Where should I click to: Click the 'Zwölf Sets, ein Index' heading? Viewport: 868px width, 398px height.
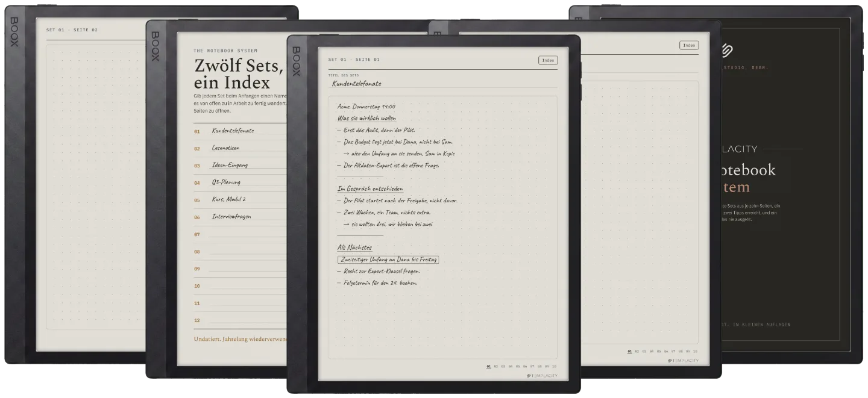pyautogui.click(x=238, y=73)
